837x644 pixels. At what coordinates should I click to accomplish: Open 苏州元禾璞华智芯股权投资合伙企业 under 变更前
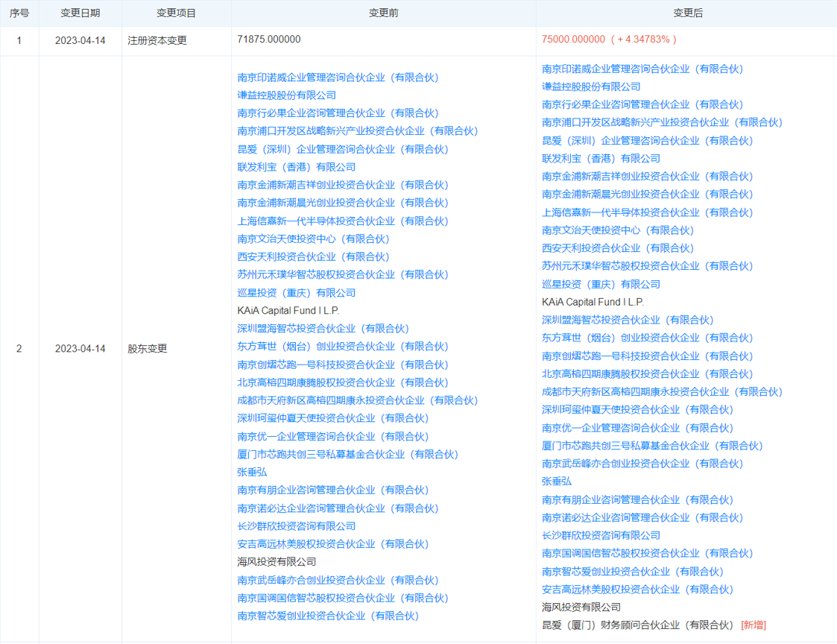[343, 274]
